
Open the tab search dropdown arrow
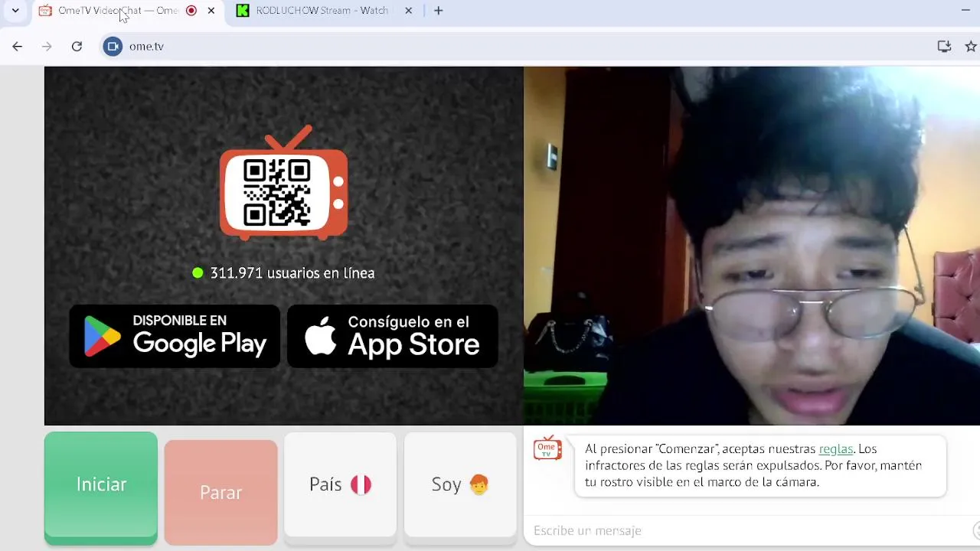tap(15, 11)
